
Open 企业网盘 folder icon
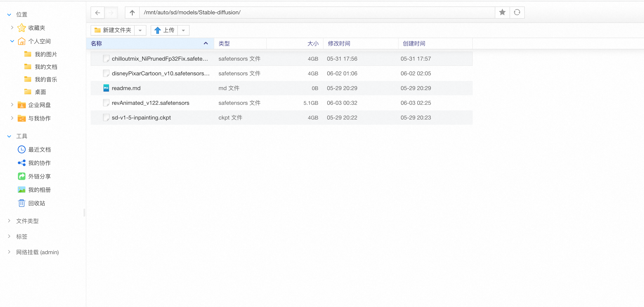21,105
